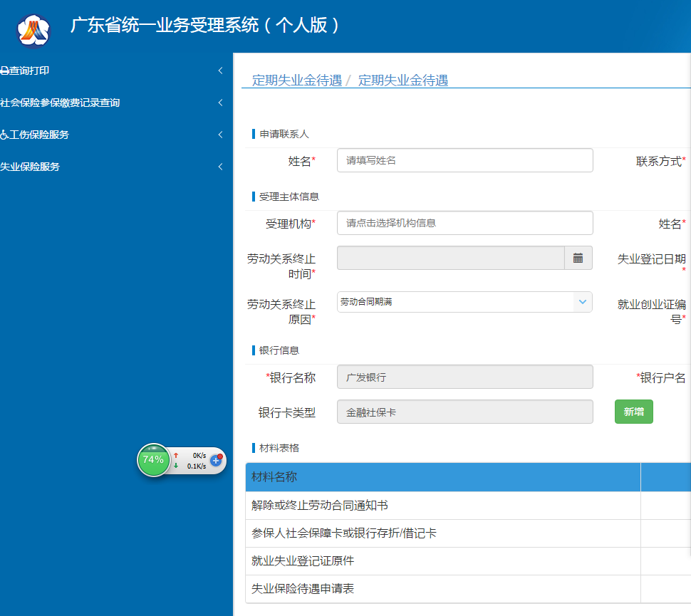This screenshot has height=616, width=691.
Task: Open the calendar picker for 劳动关系终止时间
Action: pyautogui.click(x=578, y=258)
